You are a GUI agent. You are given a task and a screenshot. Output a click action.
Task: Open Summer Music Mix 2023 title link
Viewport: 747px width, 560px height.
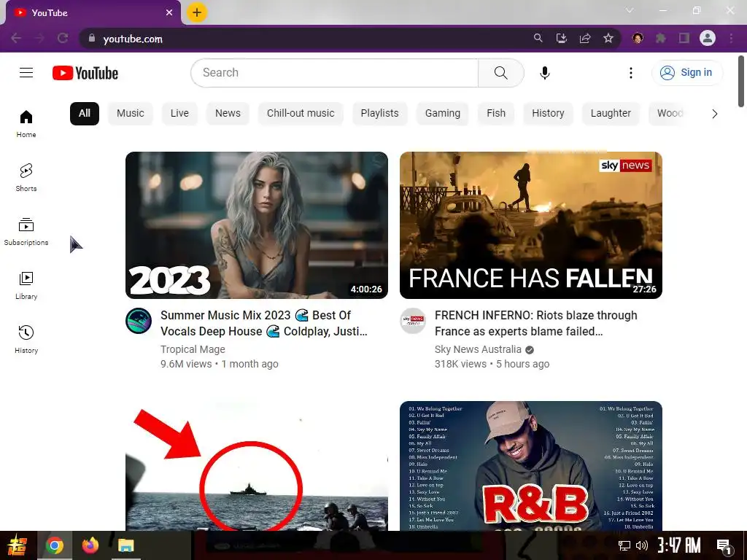point(264,323)
